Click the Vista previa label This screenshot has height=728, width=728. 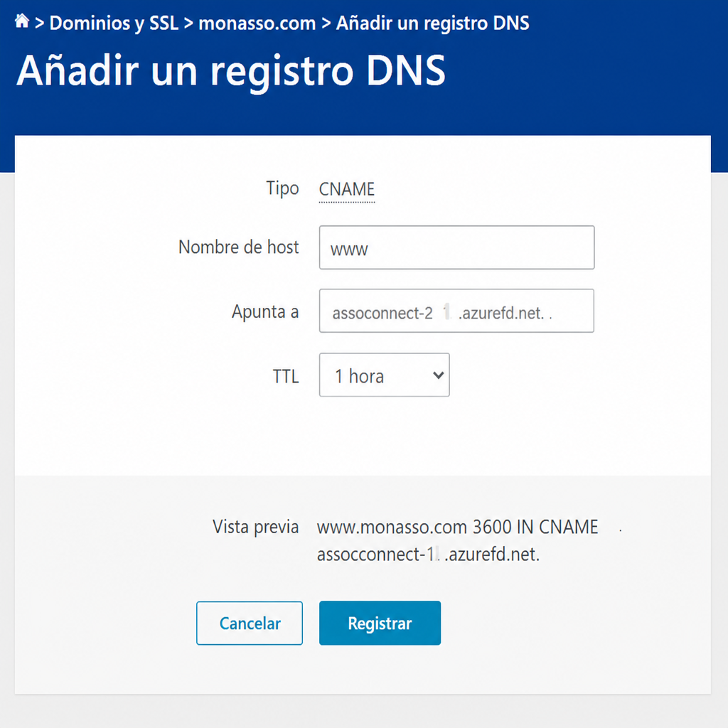(255, 527)
